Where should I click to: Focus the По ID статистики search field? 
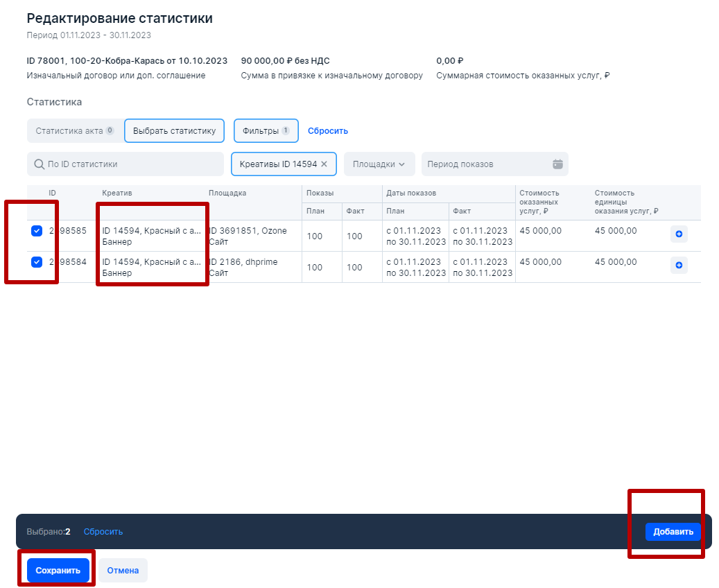132,164
